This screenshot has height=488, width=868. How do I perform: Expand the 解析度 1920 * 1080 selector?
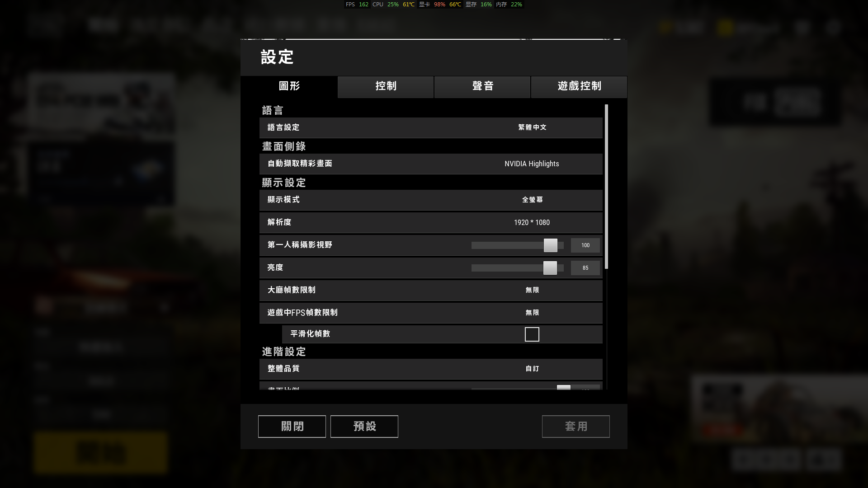tap(532, 223)
